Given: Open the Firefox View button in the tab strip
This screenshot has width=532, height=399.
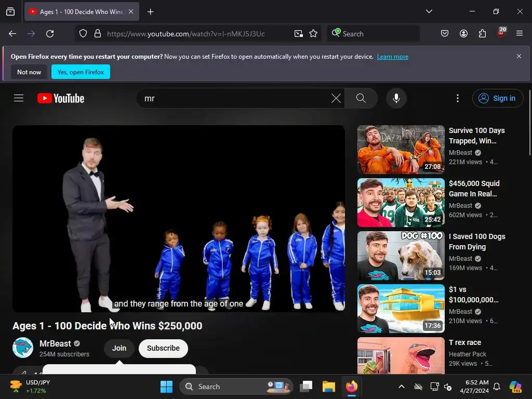Looking at the screenshot, I should [x=10, y=11].
